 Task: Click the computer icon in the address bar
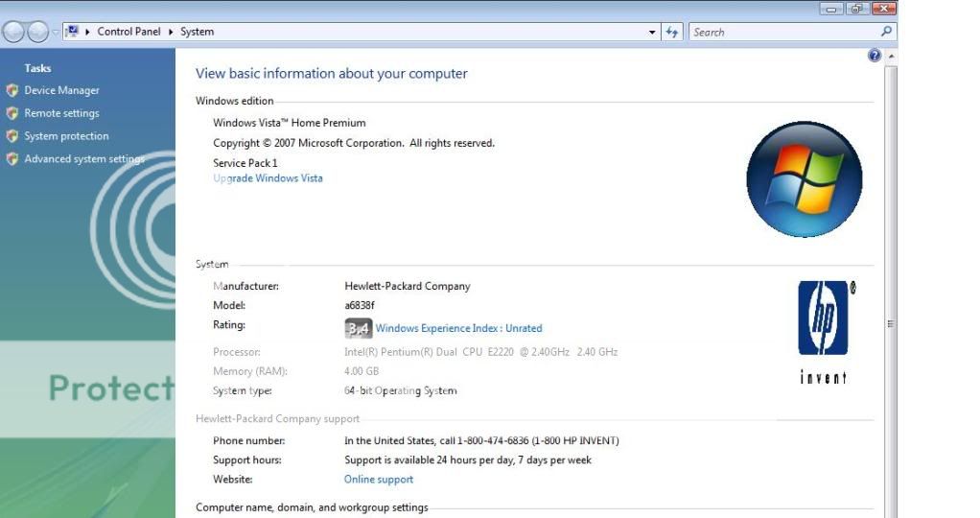72,32
